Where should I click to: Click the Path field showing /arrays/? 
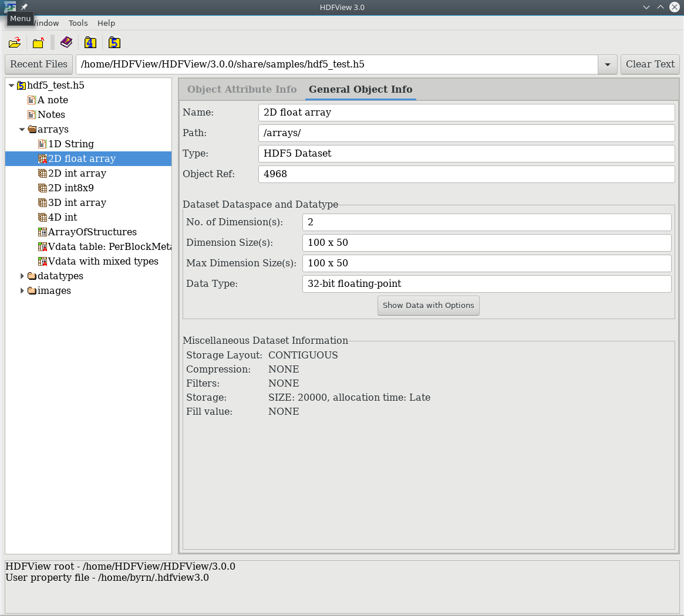[467, 133]
